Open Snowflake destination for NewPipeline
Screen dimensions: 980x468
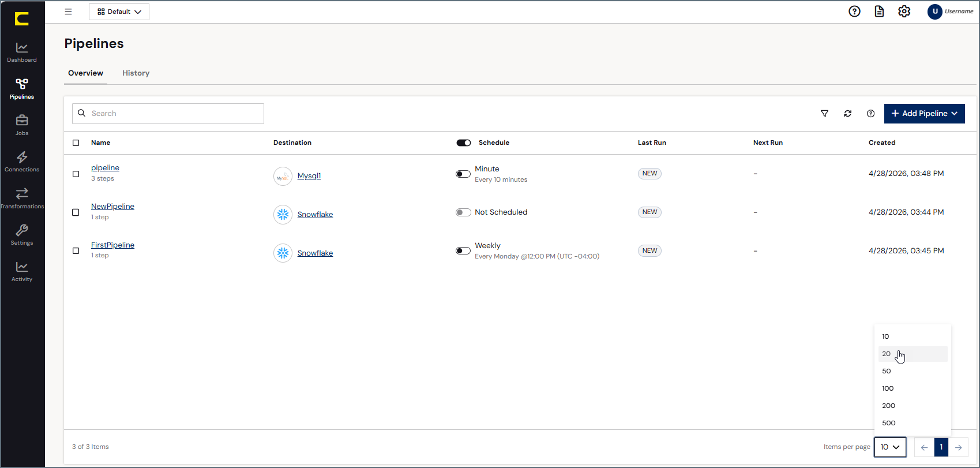click(315, 215)
